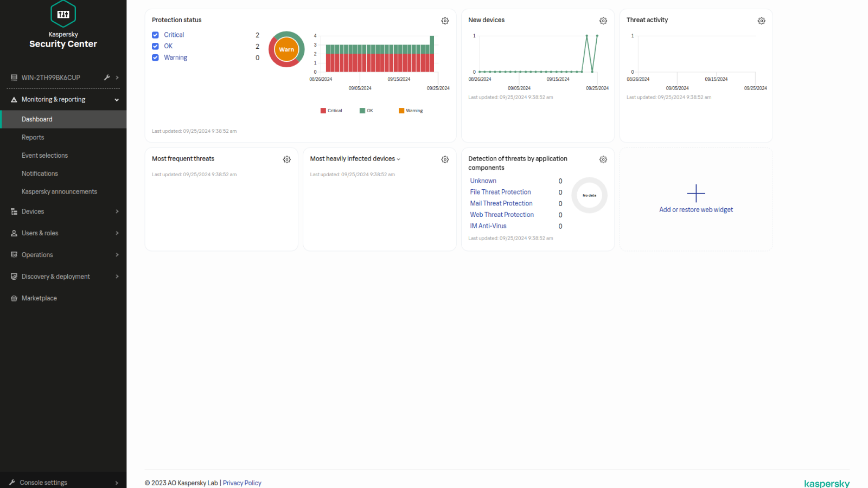Open Most heavily infected devices dropdown

tap(398, 159)
